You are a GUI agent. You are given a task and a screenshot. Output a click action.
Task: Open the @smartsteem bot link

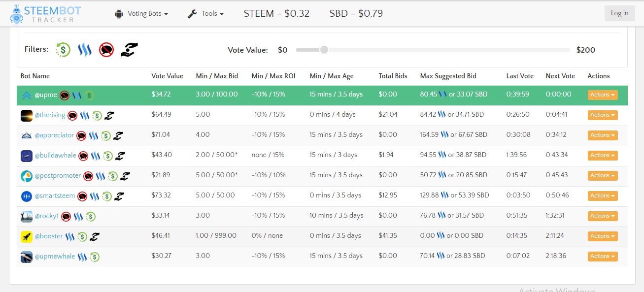[55, 195]
